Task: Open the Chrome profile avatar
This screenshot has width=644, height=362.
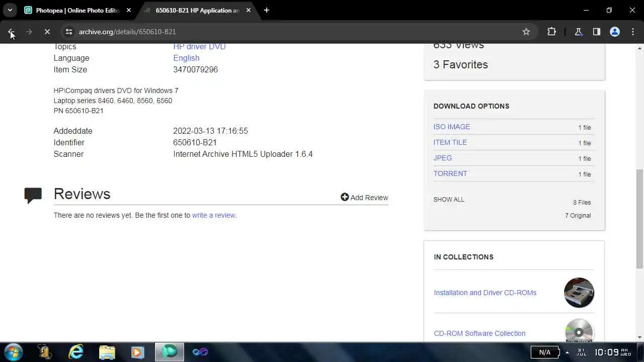Action: (615, 32)
